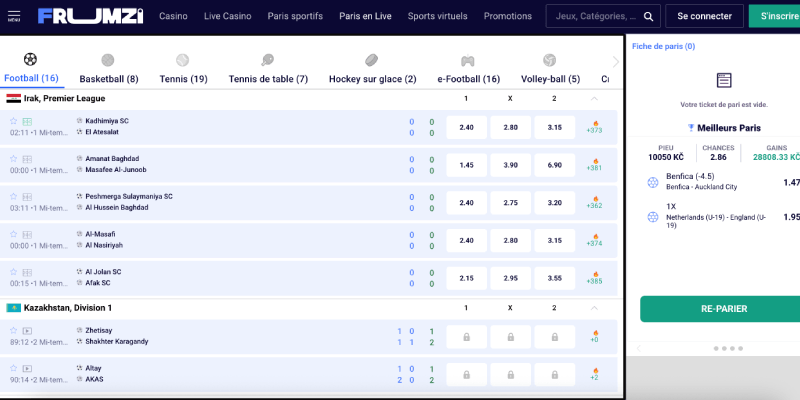Click the Shakhter Karagandy team name
This screenshot has width=800, height=400.
pyautogui.click(x=117, y=341)
